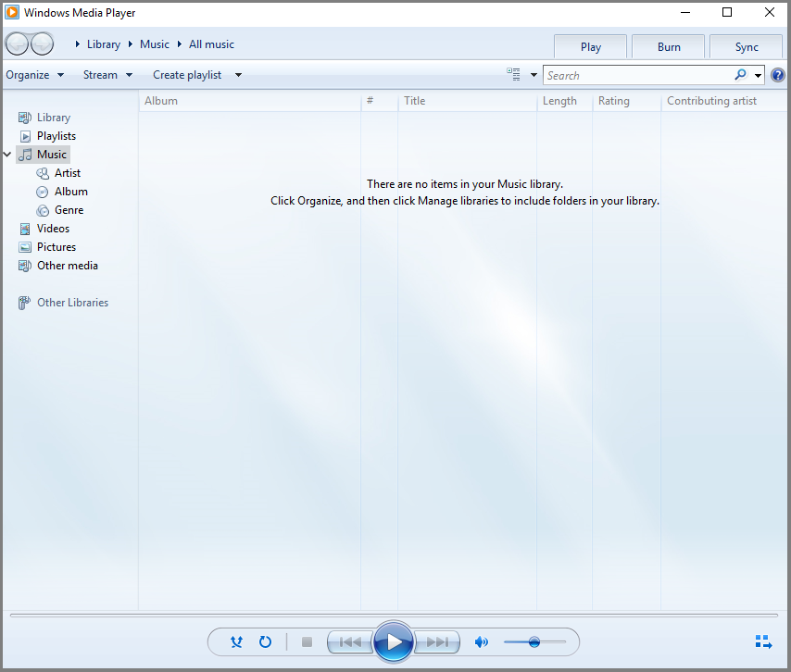Sort by the track number column header
This screenshot has height=672, width=791.
(380, 101)
